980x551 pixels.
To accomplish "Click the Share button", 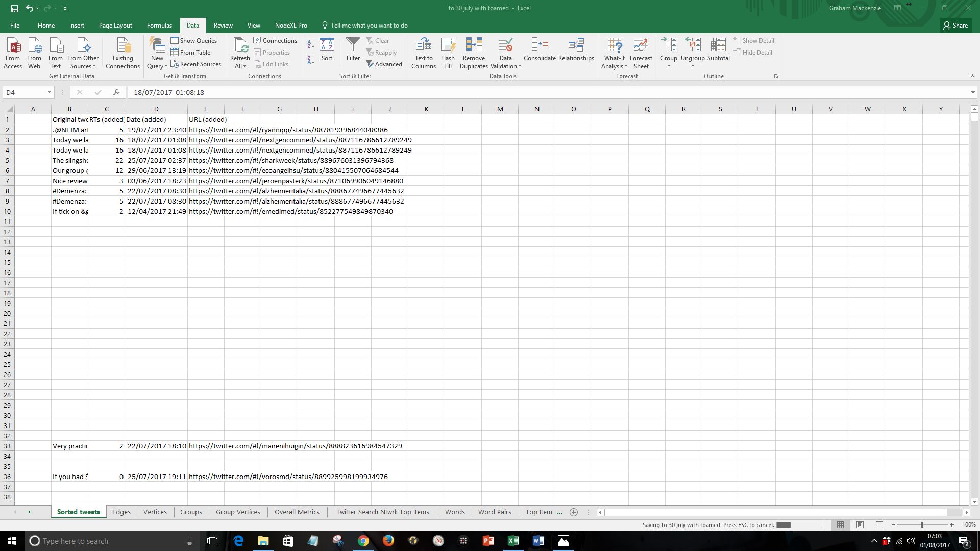I will (x=955, y=26).
